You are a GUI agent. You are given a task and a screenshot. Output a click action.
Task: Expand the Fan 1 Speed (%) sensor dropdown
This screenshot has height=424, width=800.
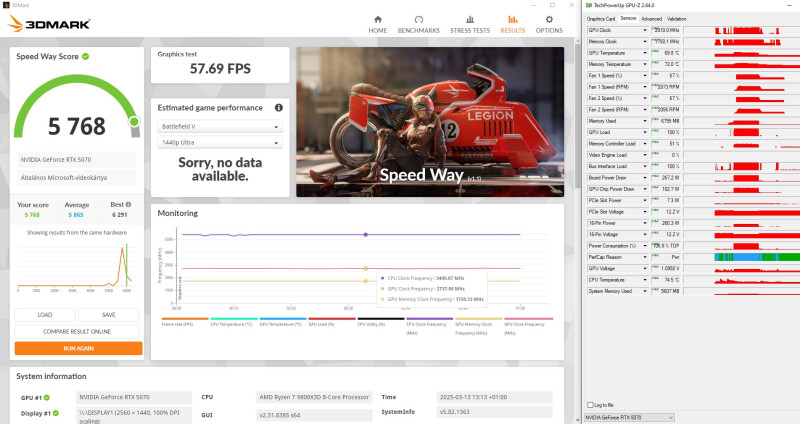645,76
